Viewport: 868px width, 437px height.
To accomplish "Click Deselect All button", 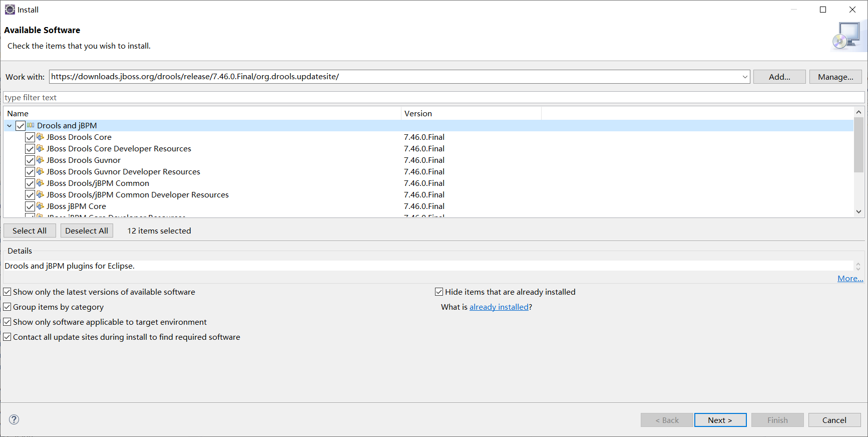I will 87,231.
